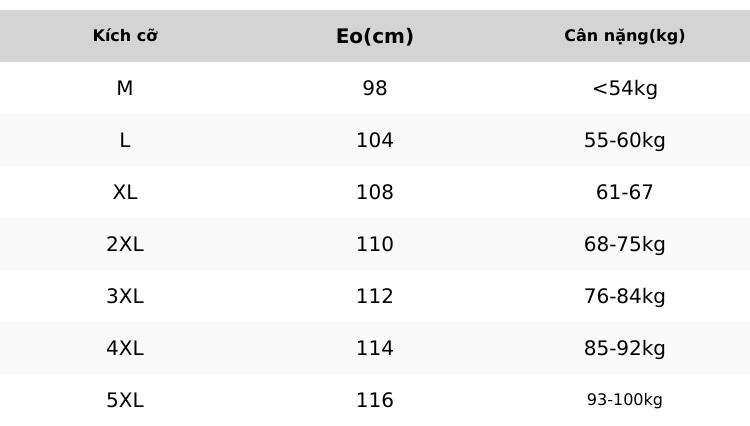The height and width of the screenshot is (426, 750).
Task: Select the M size cell
Action: click(x=125, y=88)
